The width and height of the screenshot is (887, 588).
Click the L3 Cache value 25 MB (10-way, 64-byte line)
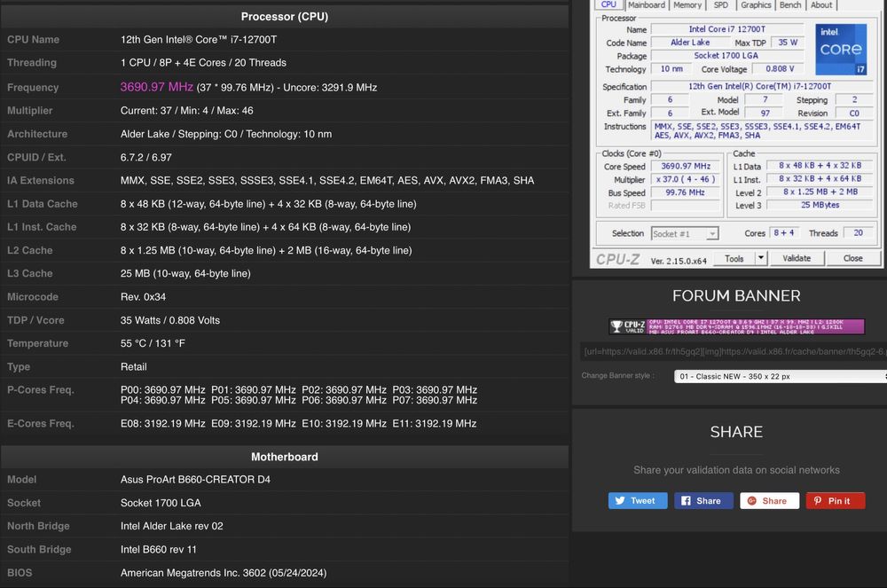[x=185, y=274]
